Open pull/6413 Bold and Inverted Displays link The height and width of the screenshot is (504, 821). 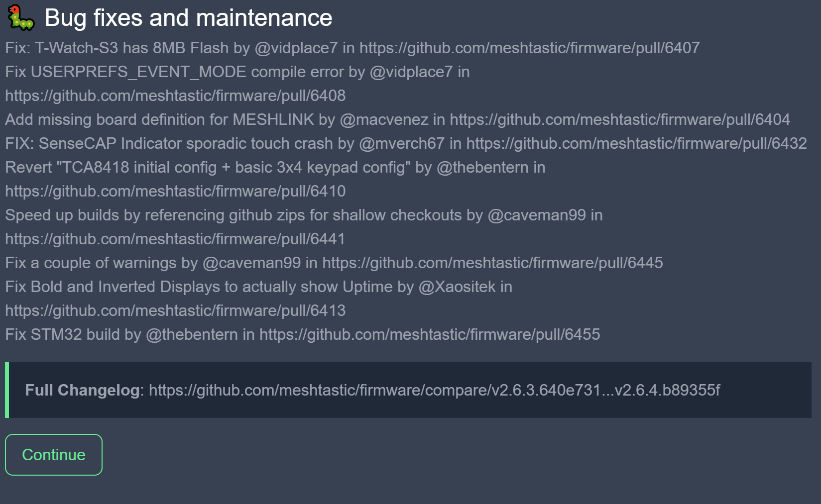click(x=175, y=310)
